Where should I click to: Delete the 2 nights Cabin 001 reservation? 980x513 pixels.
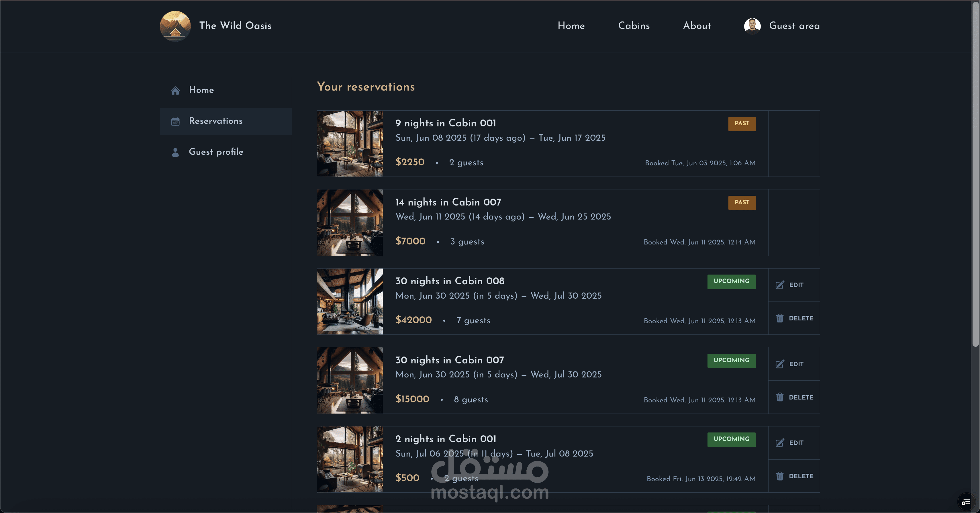pyautogui.click(x=794, y=476)
